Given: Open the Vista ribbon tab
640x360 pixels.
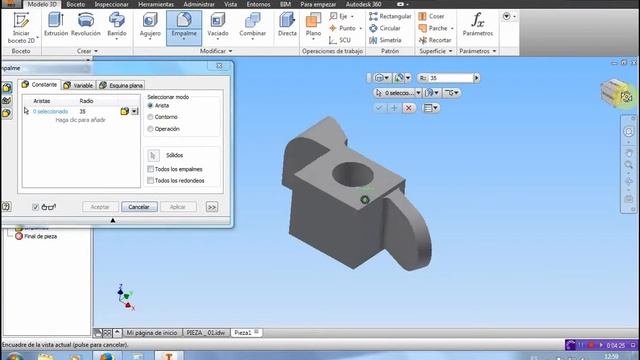Looking at the screenshot, I should [231, 4].
